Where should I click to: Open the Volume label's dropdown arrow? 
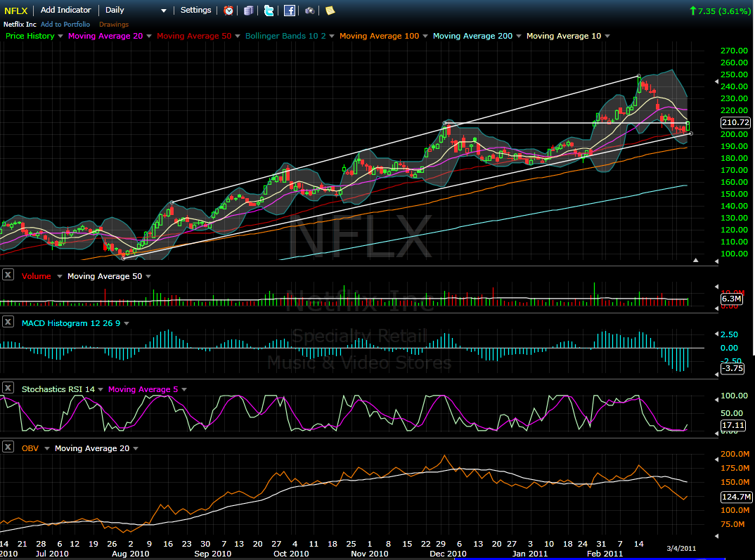(x=60, y=276)
